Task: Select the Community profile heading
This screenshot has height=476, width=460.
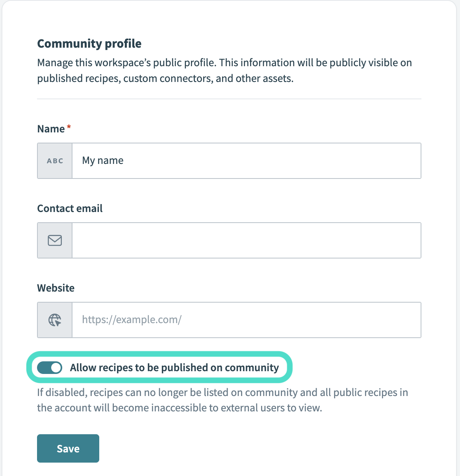Action: click(89, 43)
